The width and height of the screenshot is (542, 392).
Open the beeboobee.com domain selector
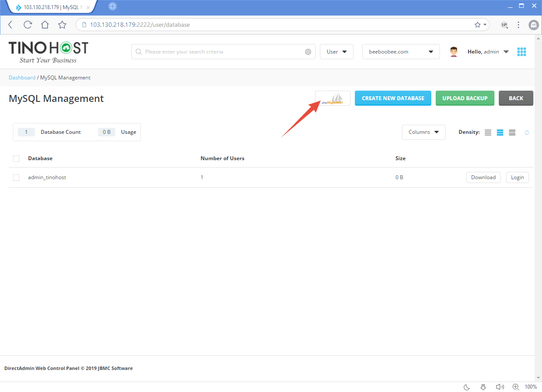click(x=400, y=51)
